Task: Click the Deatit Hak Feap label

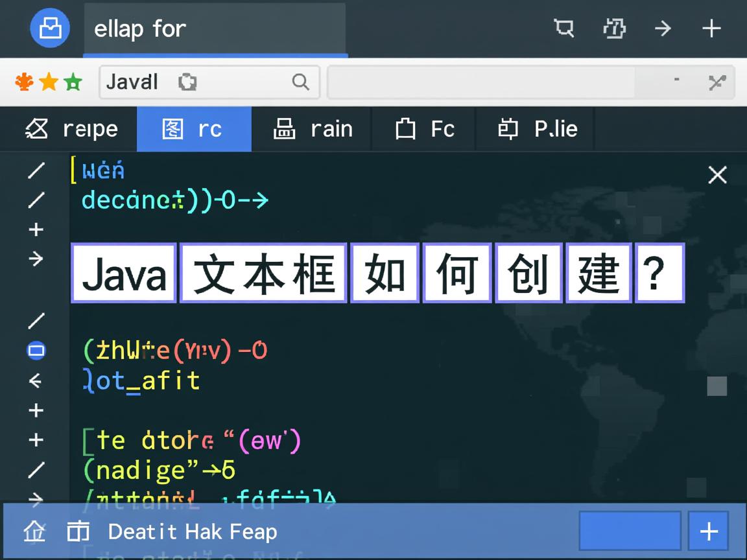Action: 191,531
